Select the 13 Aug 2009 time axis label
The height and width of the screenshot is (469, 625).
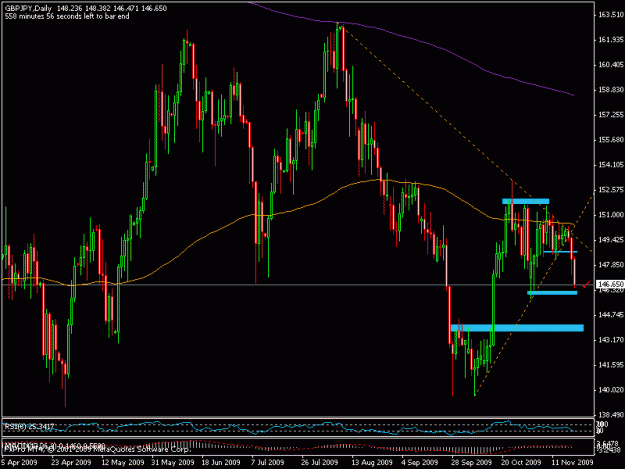tap(372, 463)
